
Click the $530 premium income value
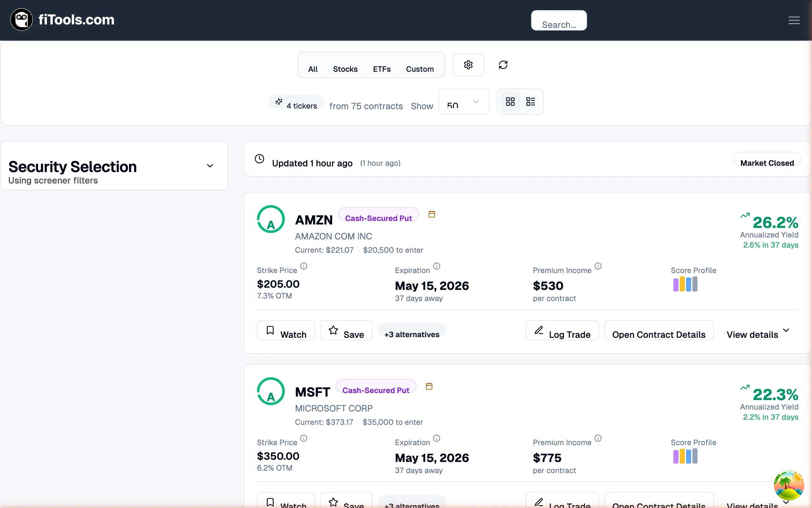(548, 286)
